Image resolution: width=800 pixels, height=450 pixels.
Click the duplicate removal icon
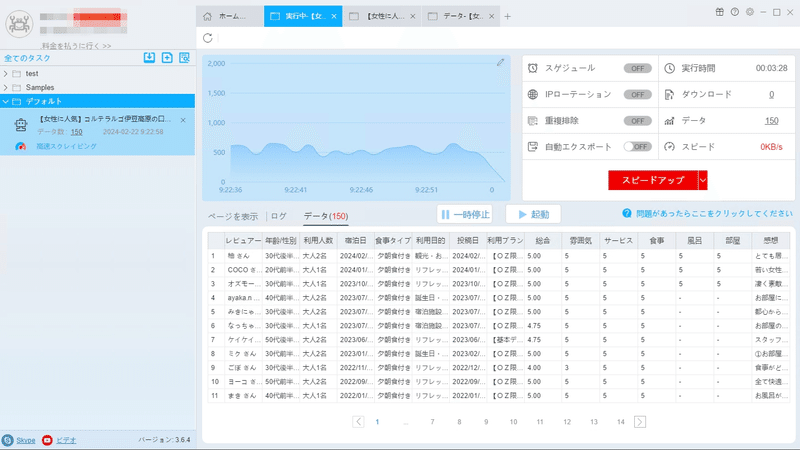(x=533, y=121)
